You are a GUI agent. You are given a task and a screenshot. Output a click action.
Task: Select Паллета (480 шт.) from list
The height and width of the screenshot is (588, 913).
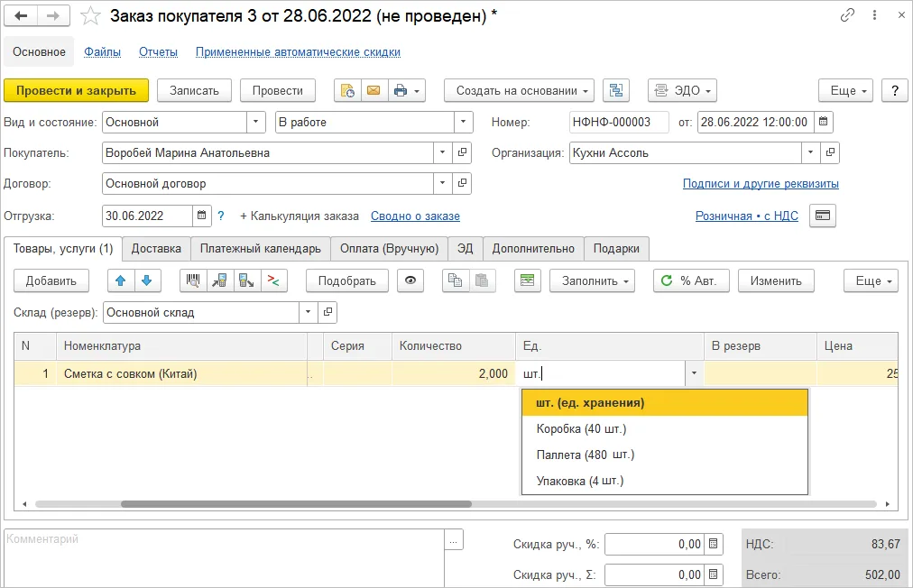point(665,455)
